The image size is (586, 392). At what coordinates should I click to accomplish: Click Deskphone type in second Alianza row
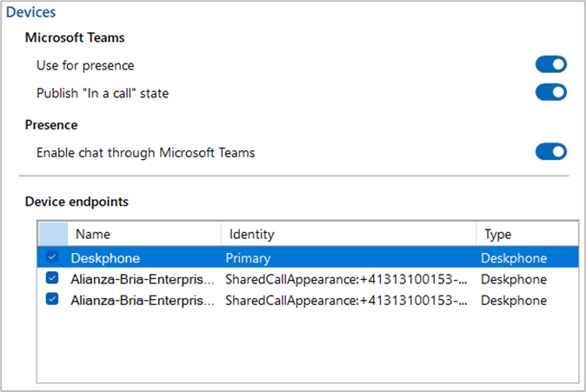tap(514, 301)
